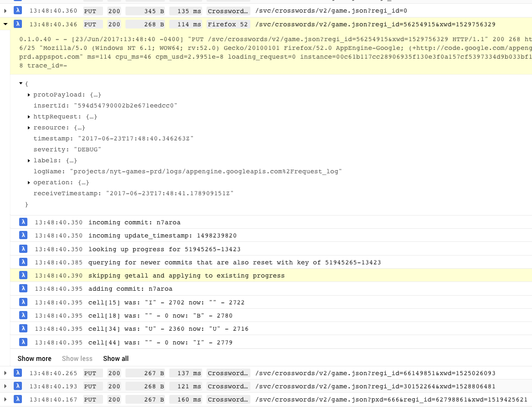Expand the labels field
The height and width of the screenshot is (407, 532).
pos(29,161)
